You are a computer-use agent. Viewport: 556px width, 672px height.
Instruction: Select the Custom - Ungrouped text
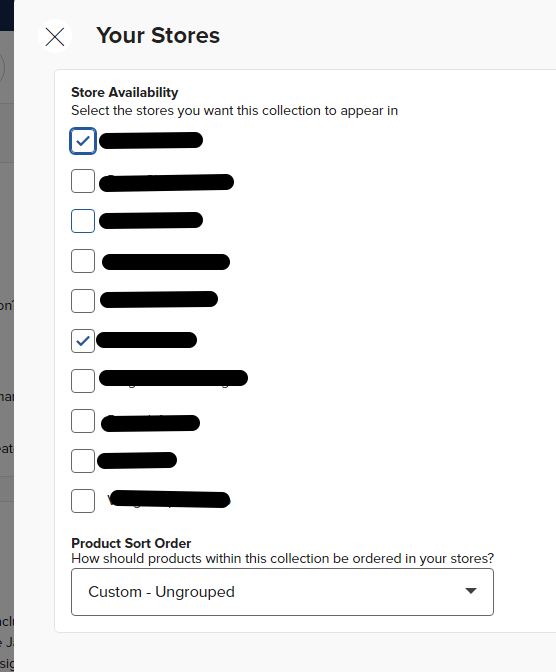pyautogui.click(x=161, y=592)
